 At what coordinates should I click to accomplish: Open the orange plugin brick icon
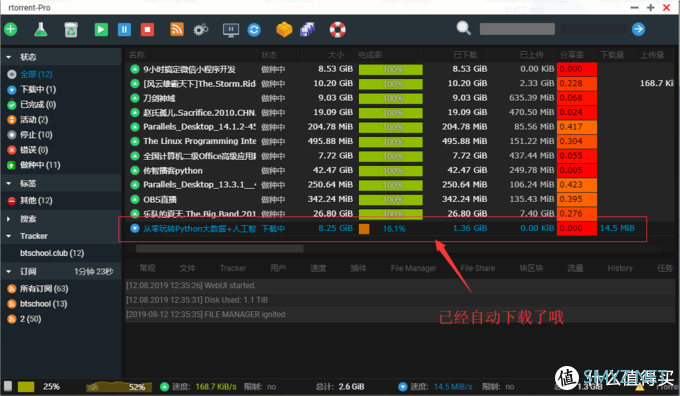[284, 29]
